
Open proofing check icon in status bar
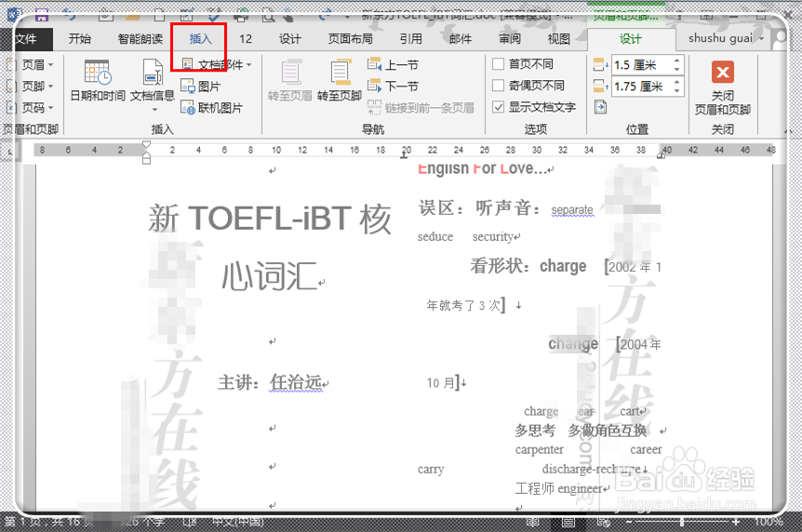coord(189,522)
